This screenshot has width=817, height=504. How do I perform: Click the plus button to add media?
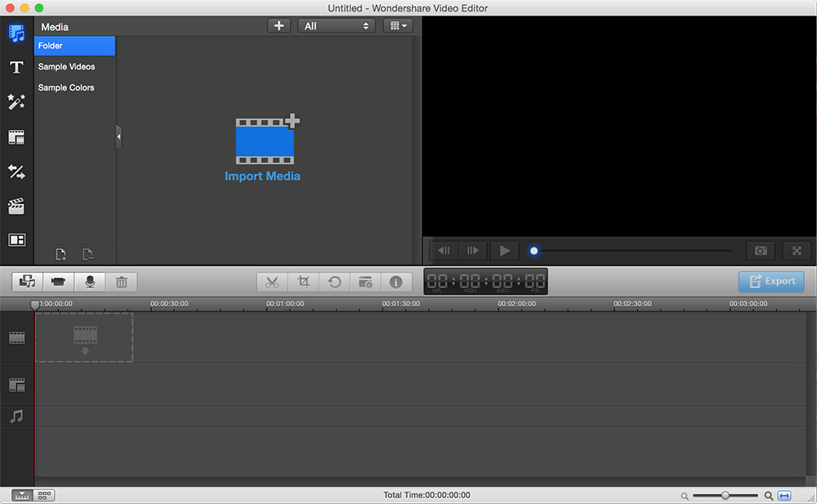tap(279, 26)
